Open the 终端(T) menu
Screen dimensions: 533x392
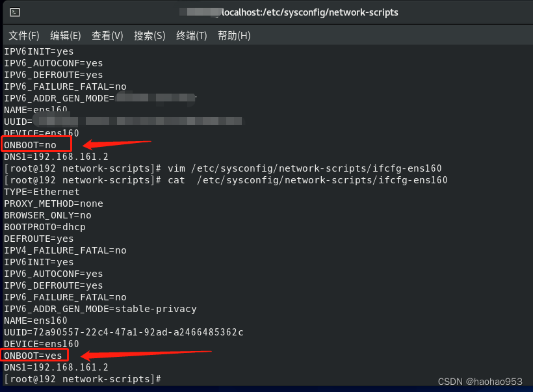[x=190, y=36]
